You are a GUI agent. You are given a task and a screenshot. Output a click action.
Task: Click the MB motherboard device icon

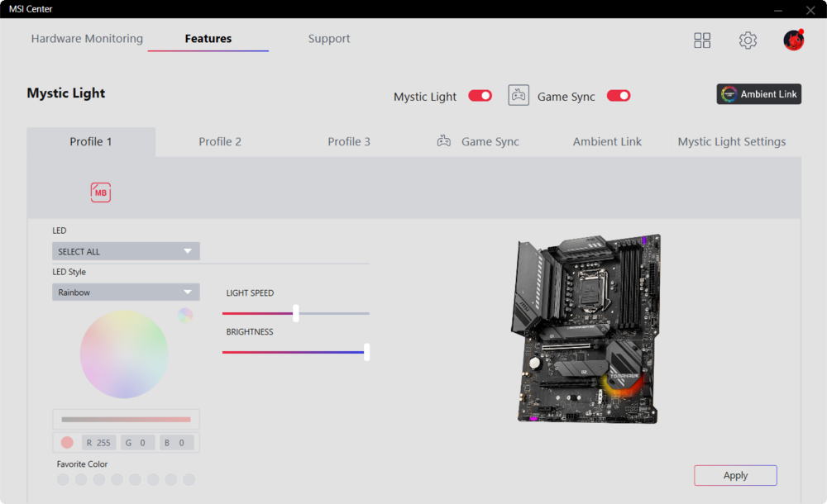click(x=100, y=193)
